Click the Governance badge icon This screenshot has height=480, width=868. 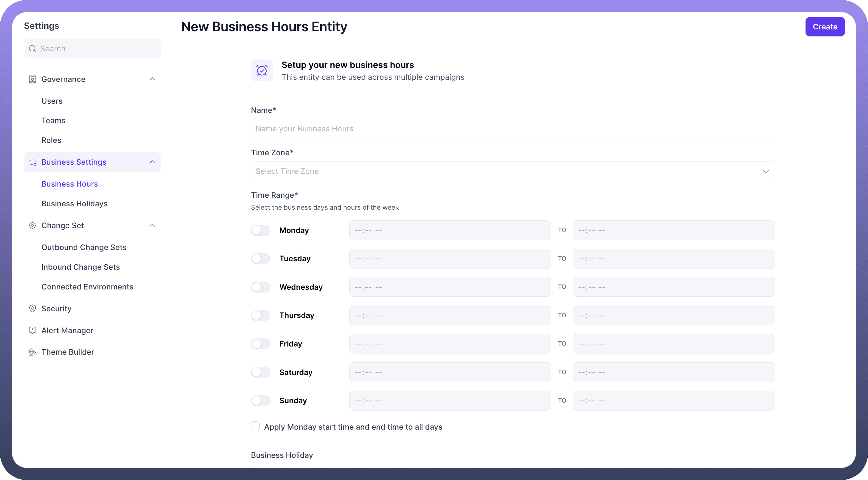32,79
